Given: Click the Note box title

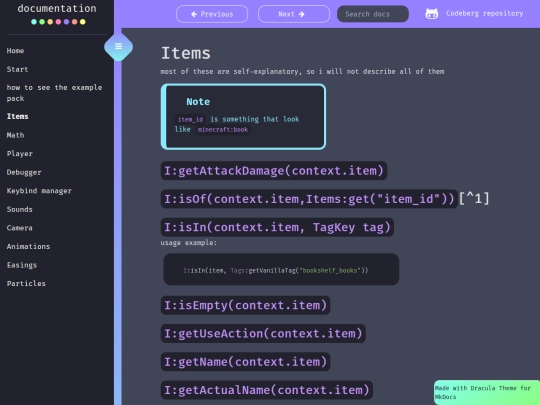Looking at the screenshot, I should 198,102.
